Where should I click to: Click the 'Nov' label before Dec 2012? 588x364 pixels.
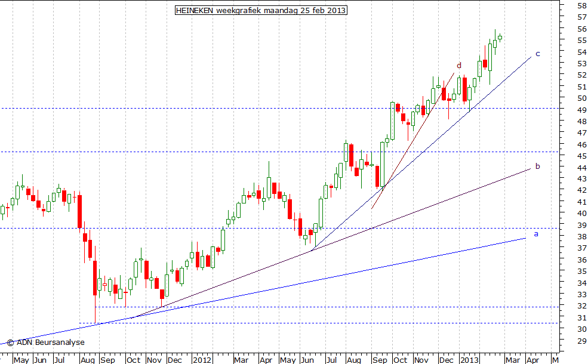(421, 360)
